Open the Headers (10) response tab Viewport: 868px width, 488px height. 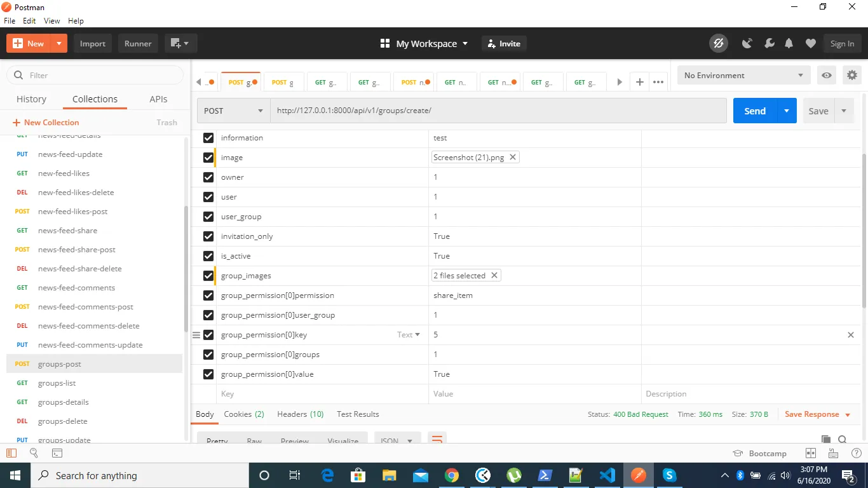pos(301,414)
